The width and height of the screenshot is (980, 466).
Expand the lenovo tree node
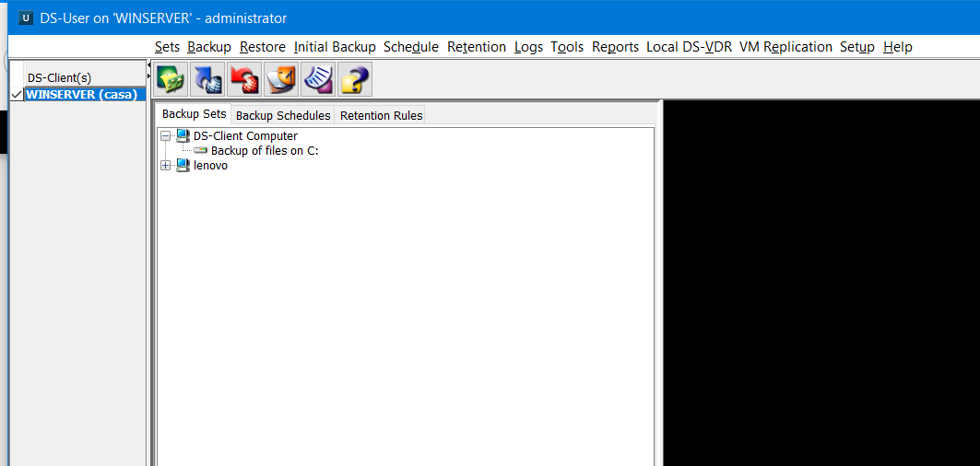click(x=166, y=166)
